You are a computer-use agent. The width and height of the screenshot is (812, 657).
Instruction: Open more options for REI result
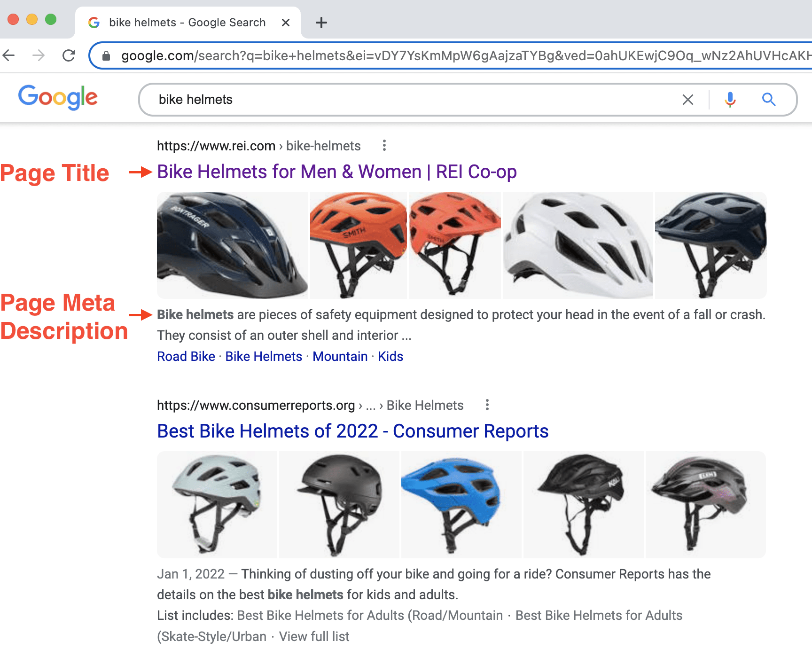coord(384,146)
